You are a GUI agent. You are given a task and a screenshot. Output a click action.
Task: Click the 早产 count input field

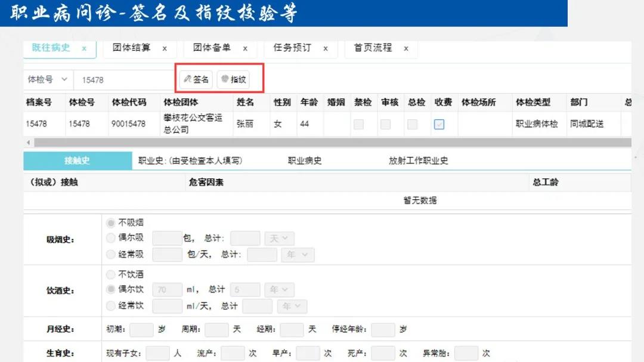tap(308, 354)
